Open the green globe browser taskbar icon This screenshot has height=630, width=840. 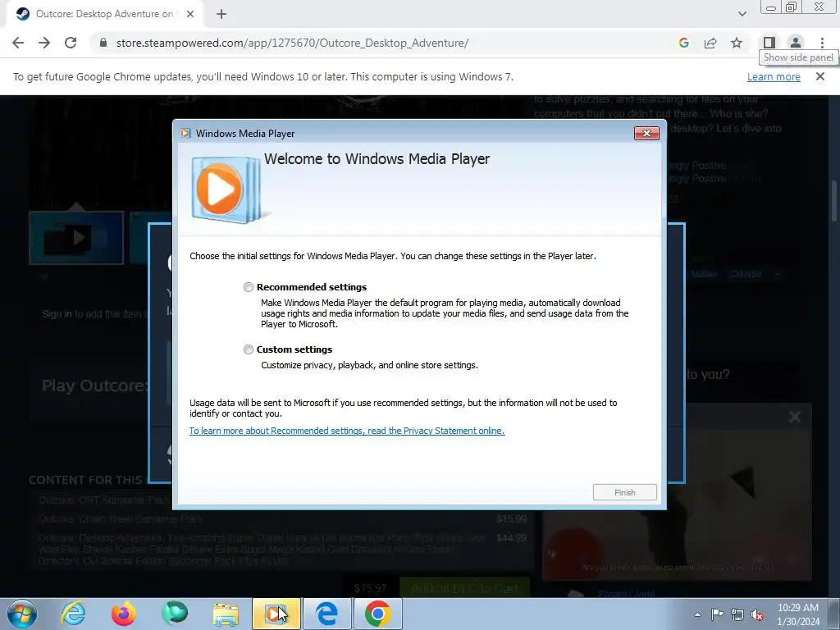(x=175, y=614)
